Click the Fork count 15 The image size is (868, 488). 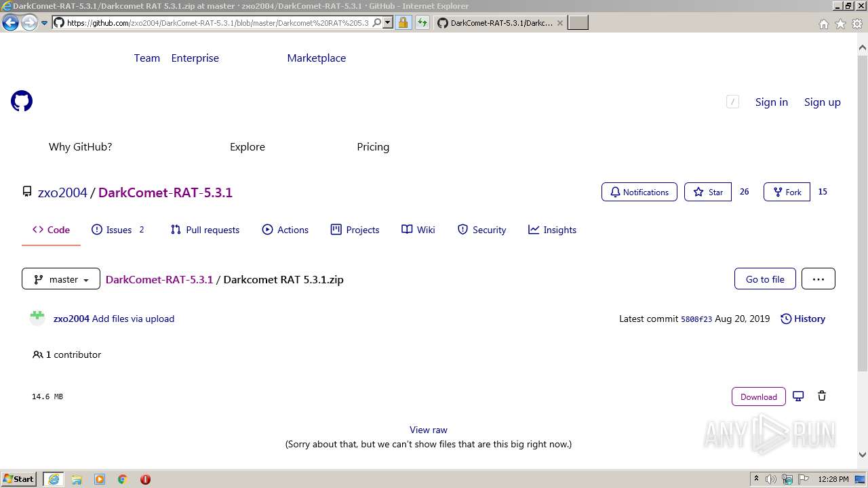tap(823, 192)
